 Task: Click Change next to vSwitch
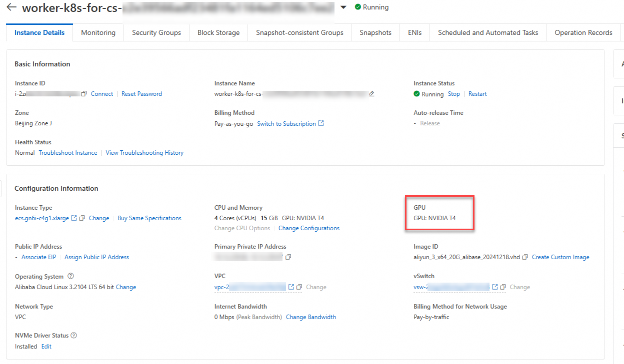pos(520,287)
